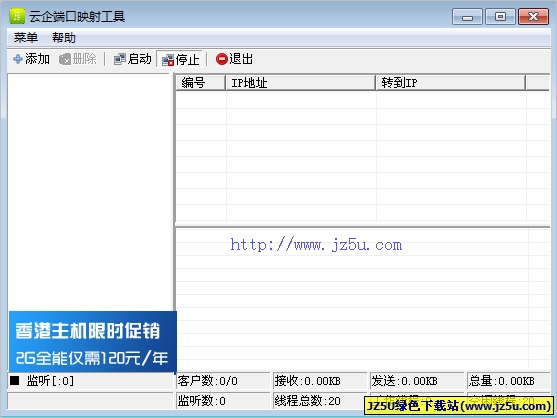Click the black square icon beside 监听[:0]
This screenshot has height=418, width=557.
pyautogui.click(x=15, y=381)
